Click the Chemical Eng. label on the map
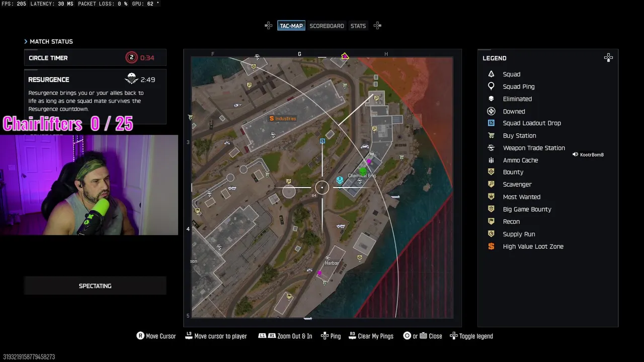The width and height of the screenshot is (644, 362). [362, 175]
